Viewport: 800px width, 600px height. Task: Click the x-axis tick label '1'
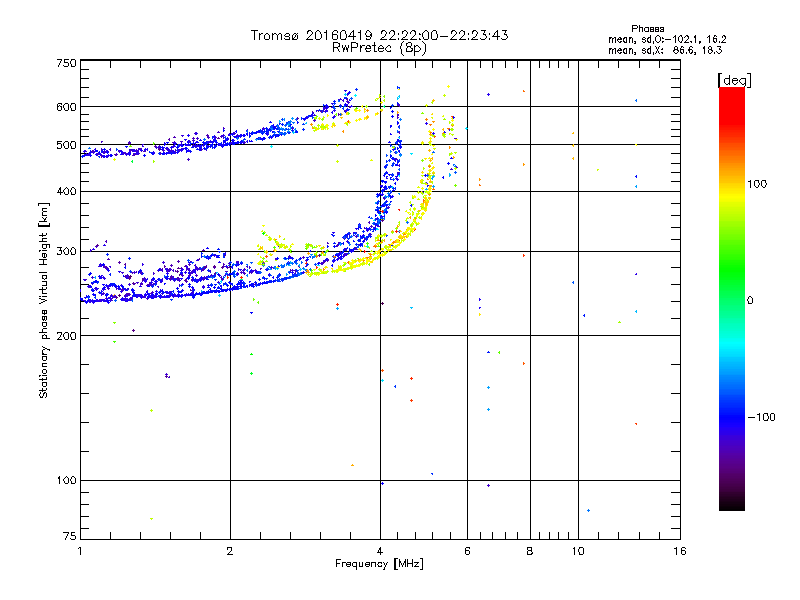[80, 551]
